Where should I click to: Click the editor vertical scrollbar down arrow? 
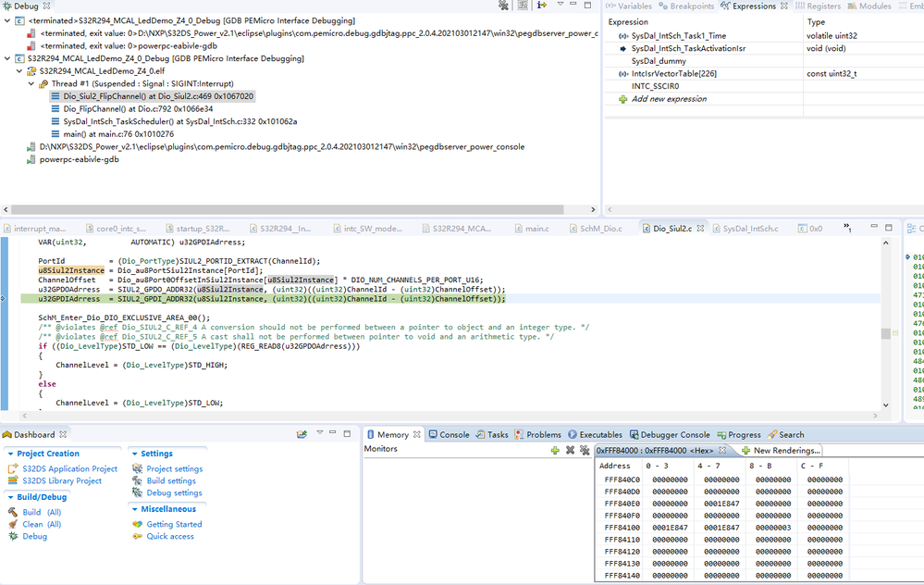(886, 405)
